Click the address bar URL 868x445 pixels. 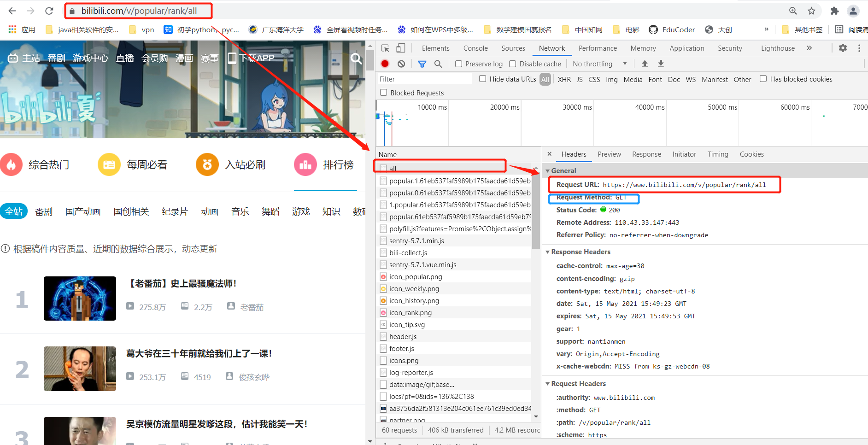139,11
